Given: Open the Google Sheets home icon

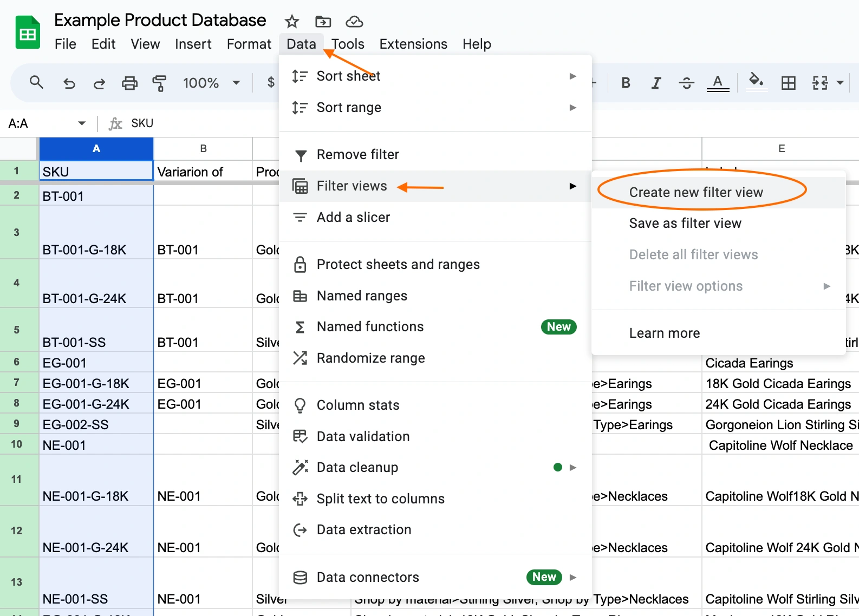Looking at the screenshot, I should (27, 32).
